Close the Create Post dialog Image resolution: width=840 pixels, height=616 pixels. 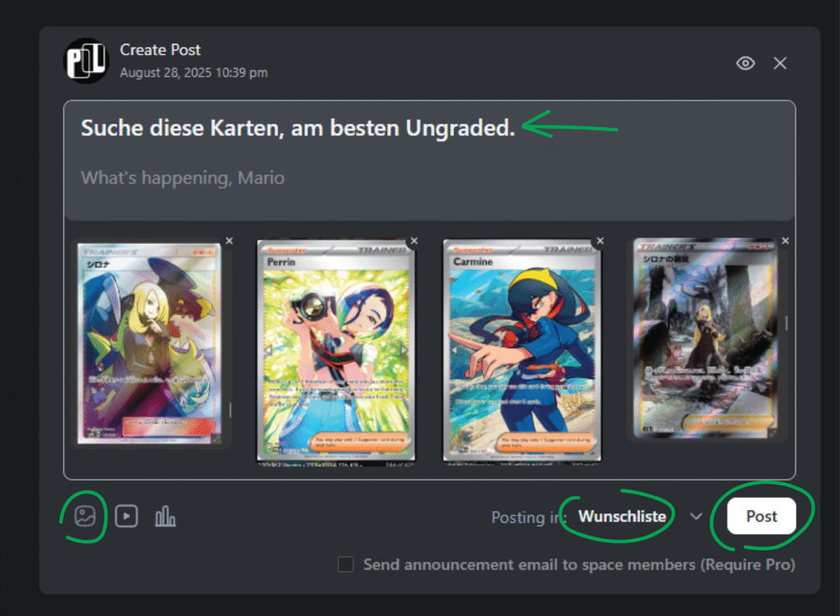[780, 63]
